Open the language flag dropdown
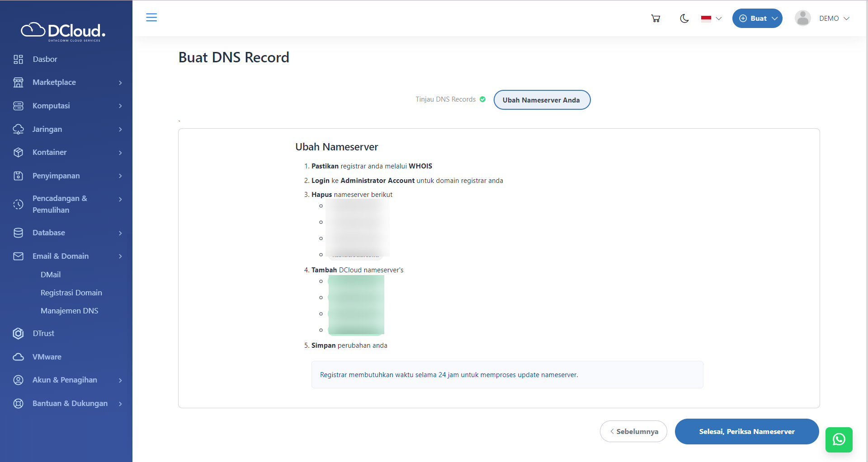The width and height of the screenshot is (868, 462). pos(711,19)
